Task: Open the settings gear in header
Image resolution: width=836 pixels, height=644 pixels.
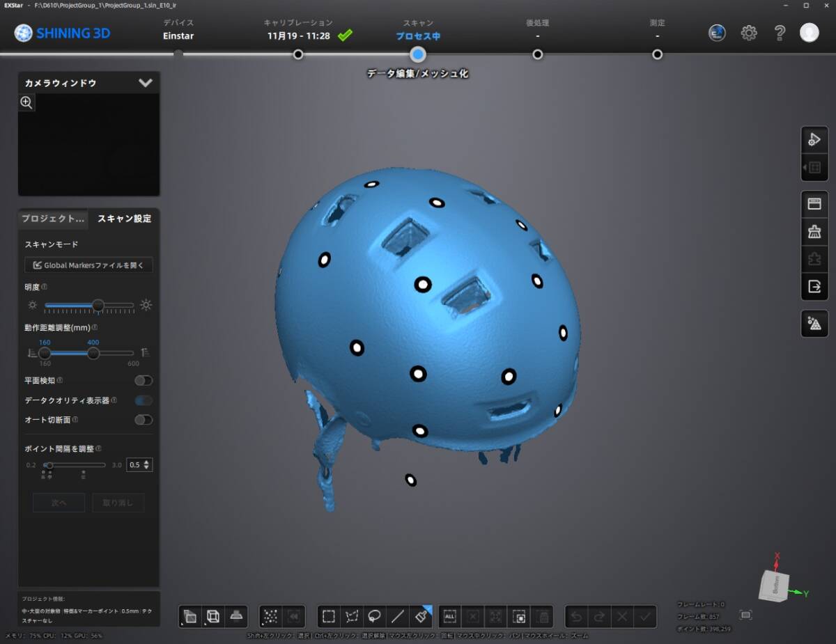Action: click(749, 33)
